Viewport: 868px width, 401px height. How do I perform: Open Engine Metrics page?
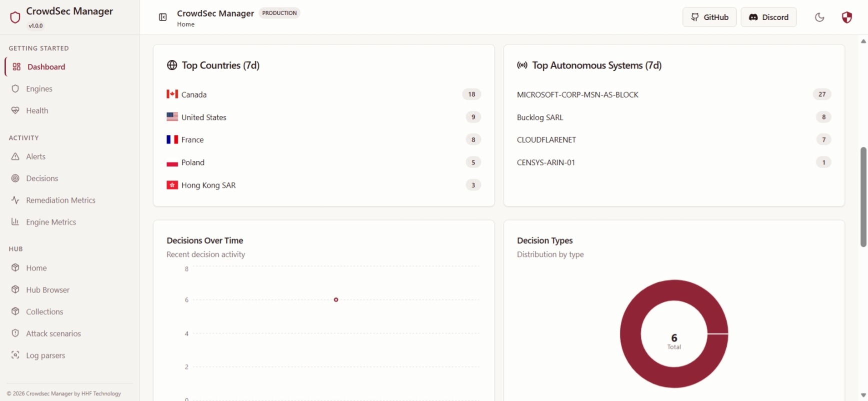click(51, 222)
